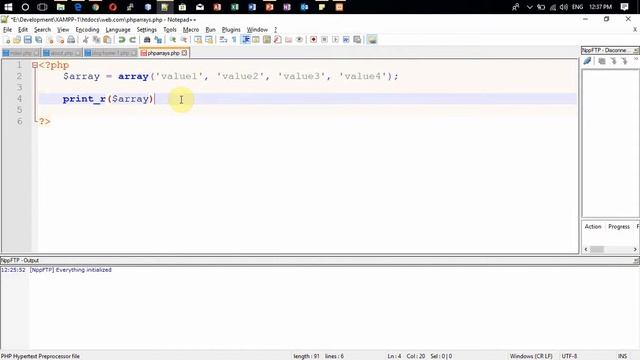The image size is (640, 360).
Task: Click the INS indicator in the status bar
Action: coord(622,356)
